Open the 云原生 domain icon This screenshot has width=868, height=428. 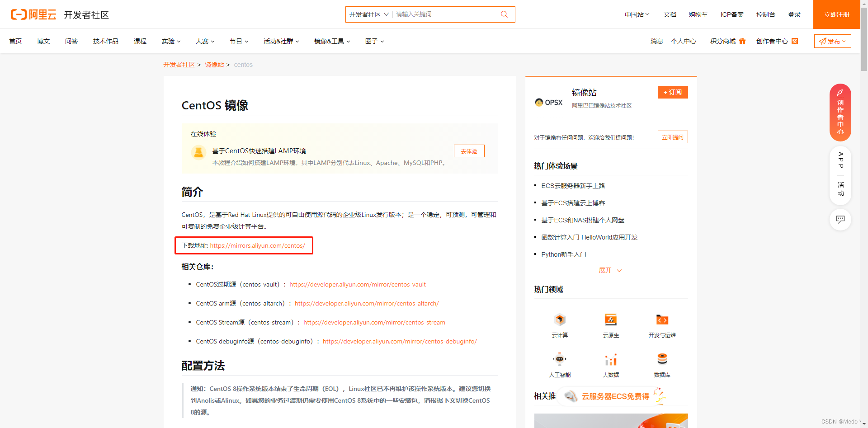[611, 320]
